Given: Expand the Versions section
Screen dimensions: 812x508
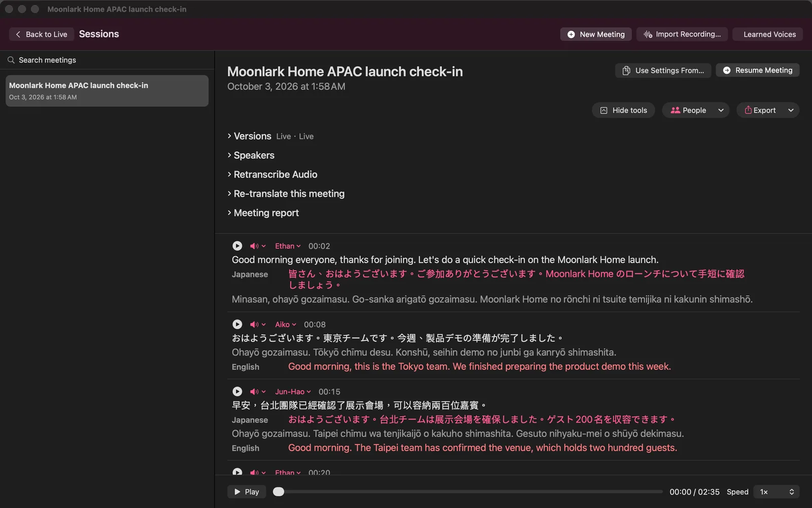Looking at the screenshot, I should point(249,136).
